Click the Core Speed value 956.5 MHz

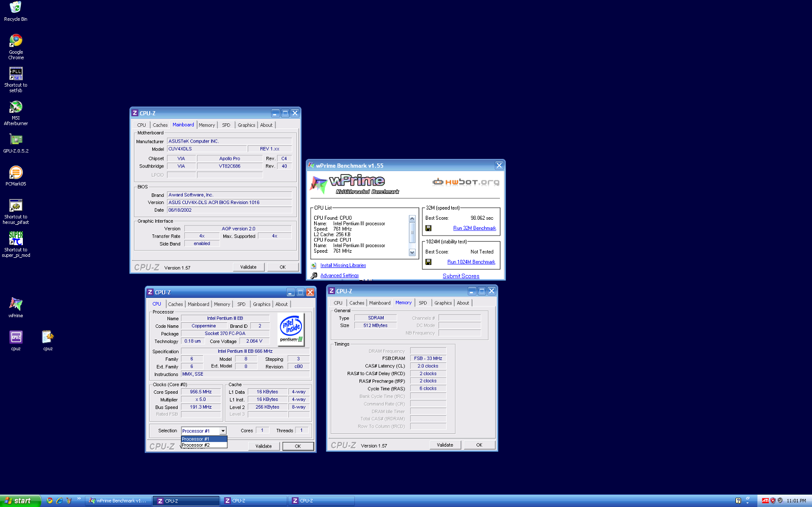click(x=201, y=392)
